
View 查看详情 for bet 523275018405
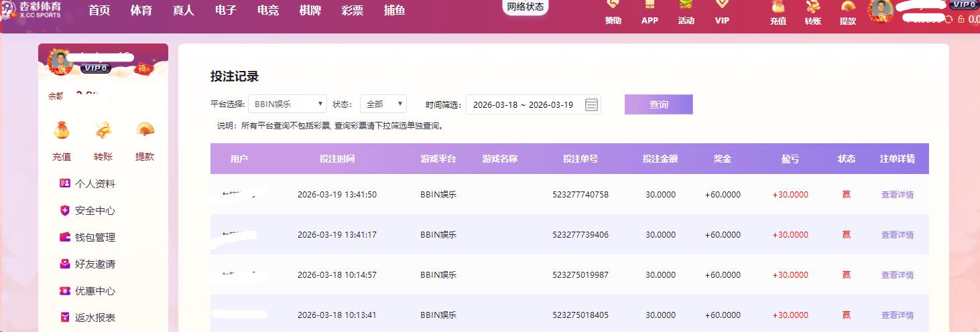coord(897,315)
